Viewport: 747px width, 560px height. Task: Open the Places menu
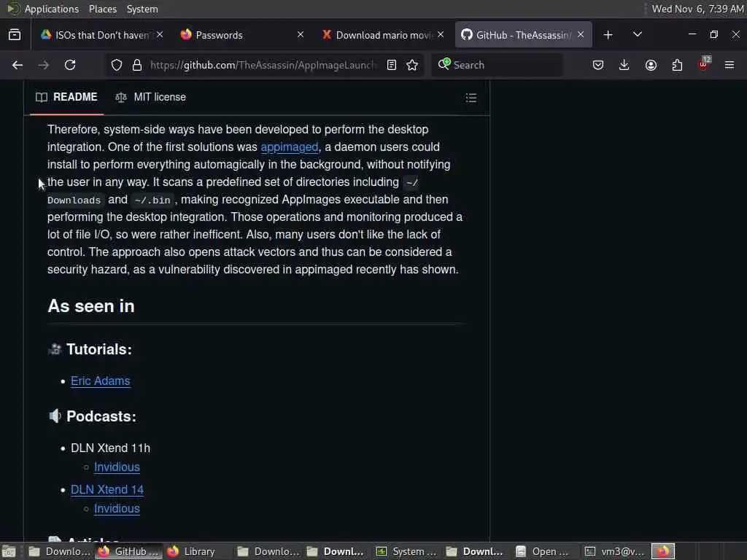(102, 9)
